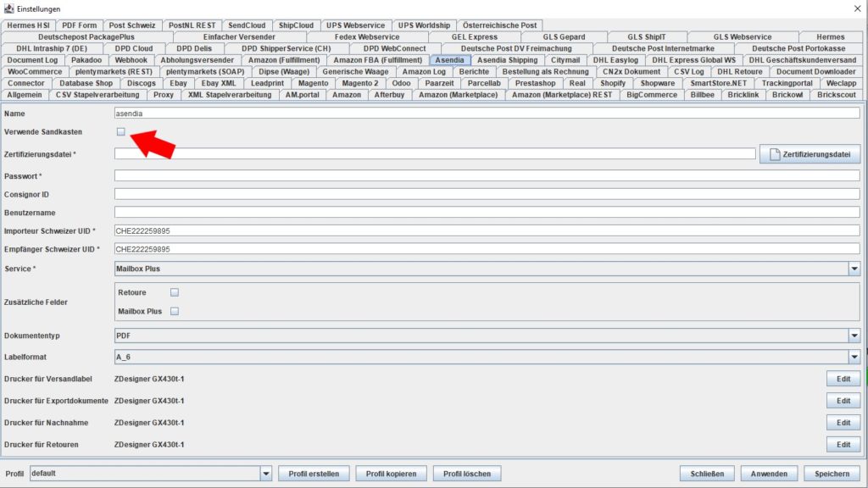Click the Schließen button
This screenshot has width=868, height=488.
tap(707, 474)
